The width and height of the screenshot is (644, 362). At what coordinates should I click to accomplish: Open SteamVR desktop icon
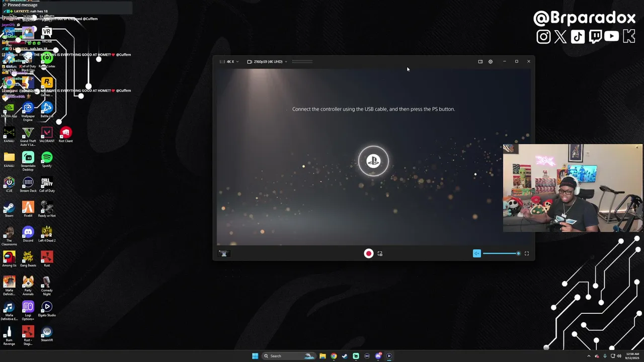pos(47,334)
